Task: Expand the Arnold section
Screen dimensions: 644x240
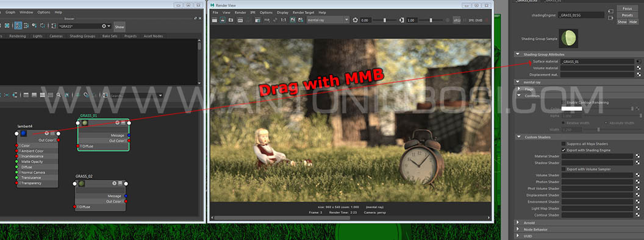Action: pos(518,223)
